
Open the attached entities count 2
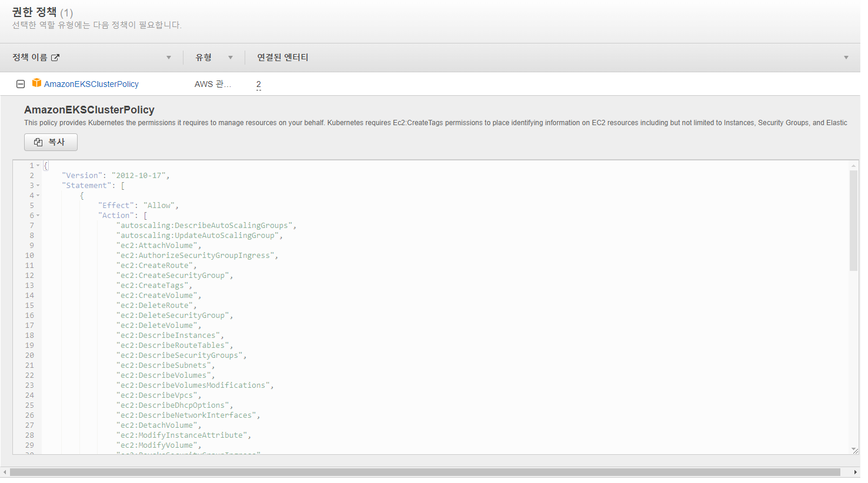tap(259, 85)
